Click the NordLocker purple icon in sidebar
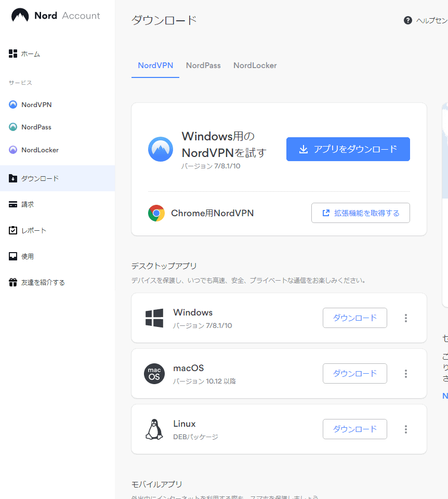 coord(13,150)
